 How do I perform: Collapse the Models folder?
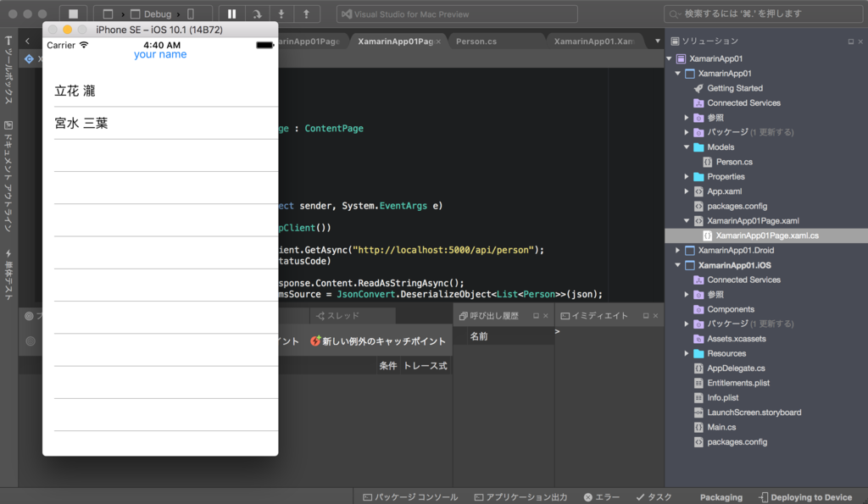point(687,147)
